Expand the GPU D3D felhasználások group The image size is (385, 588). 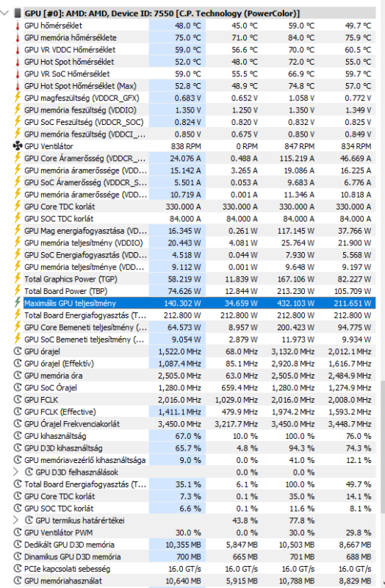15,472
